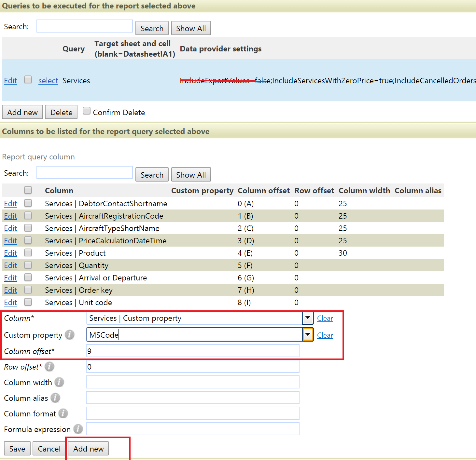476x460 pixels.
Task: Click the highlighted Add new button
Action: [x=88, y=448]
